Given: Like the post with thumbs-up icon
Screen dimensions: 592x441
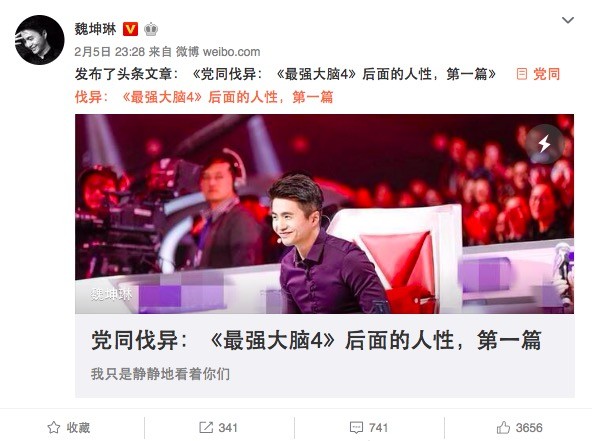Looking at the screenshot, I should pyautogui.click(x=503, y=427).
